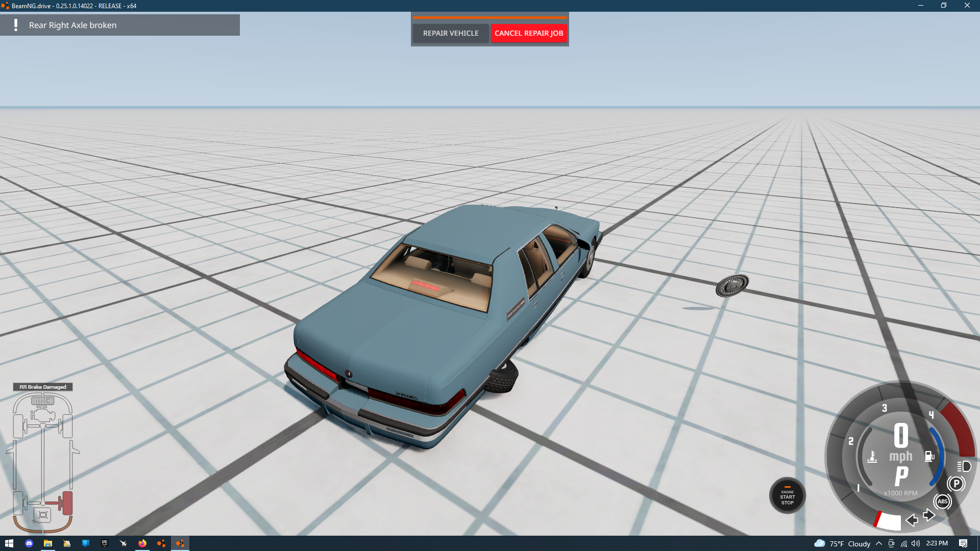Click the left turn signal arrow

912,520
